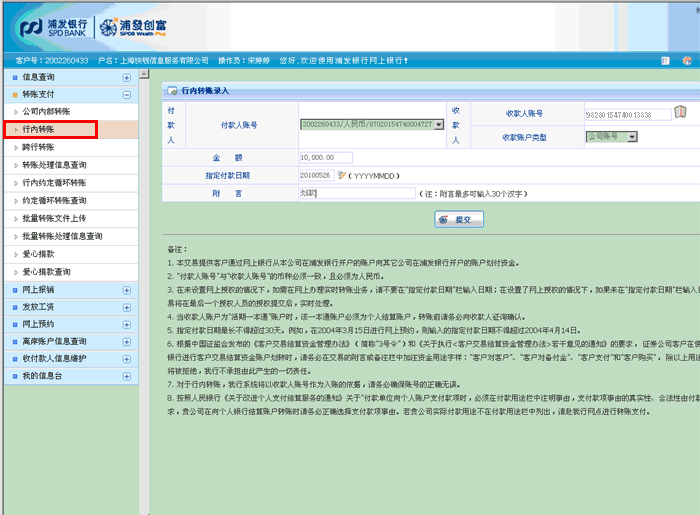The height and width of the screenshot is (515, 700).
Task: Open 公司内部转账 in sidebar
Action: [x=46, y=112]
